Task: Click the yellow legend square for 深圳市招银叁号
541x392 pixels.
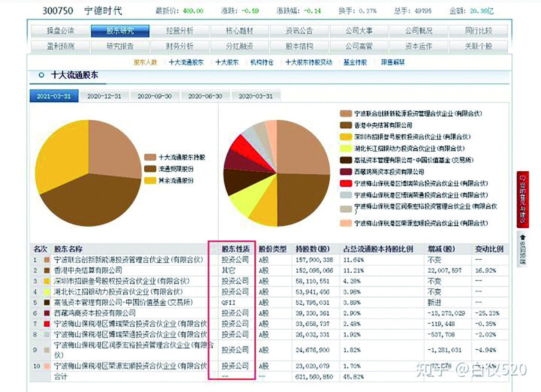Action: pyautogui.click(x=345, y=137)
